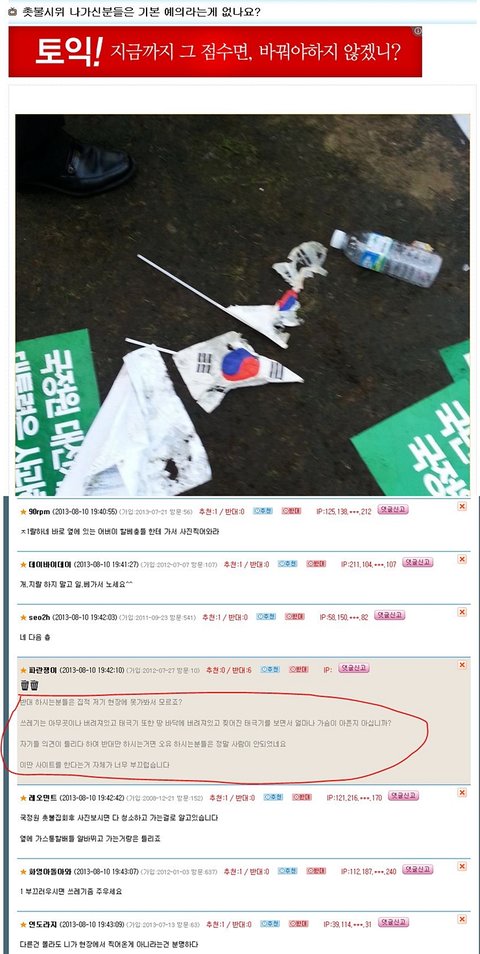Report 파란쟁이's comment with 댓글신고 button

click(x=353, y=668)
